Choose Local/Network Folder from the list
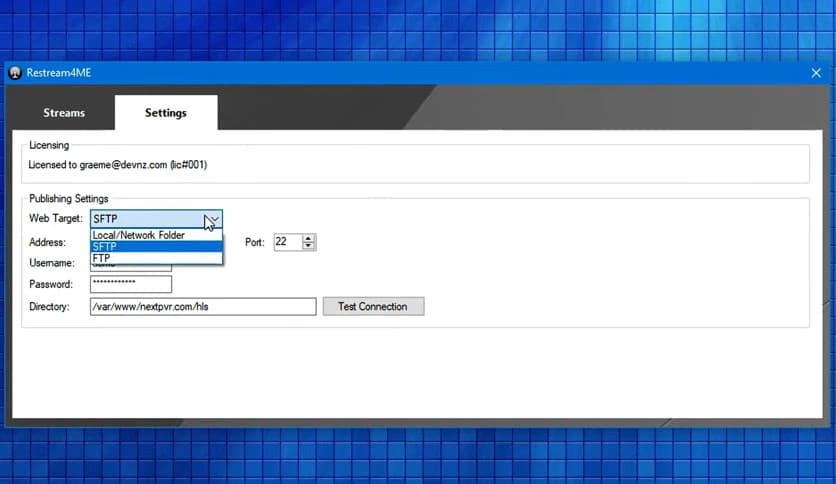 [x=138, y=235]
